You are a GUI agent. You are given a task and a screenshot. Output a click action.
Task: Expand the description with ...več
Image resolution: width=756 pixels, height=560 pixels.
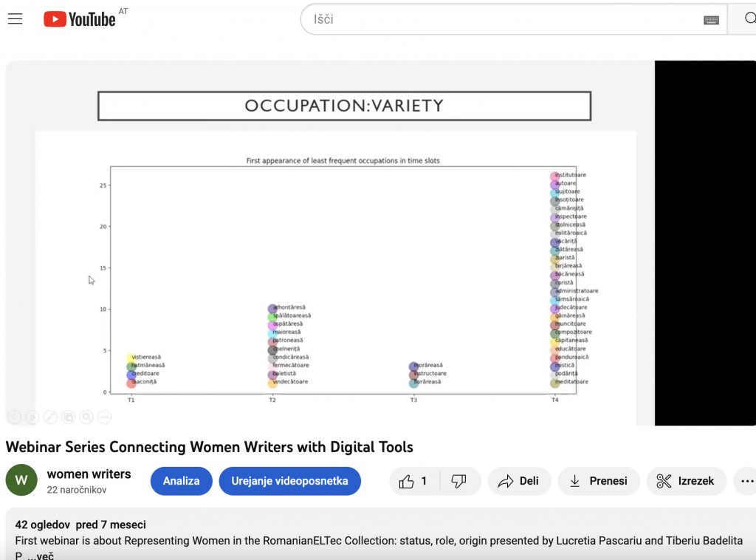coord(41,556)
